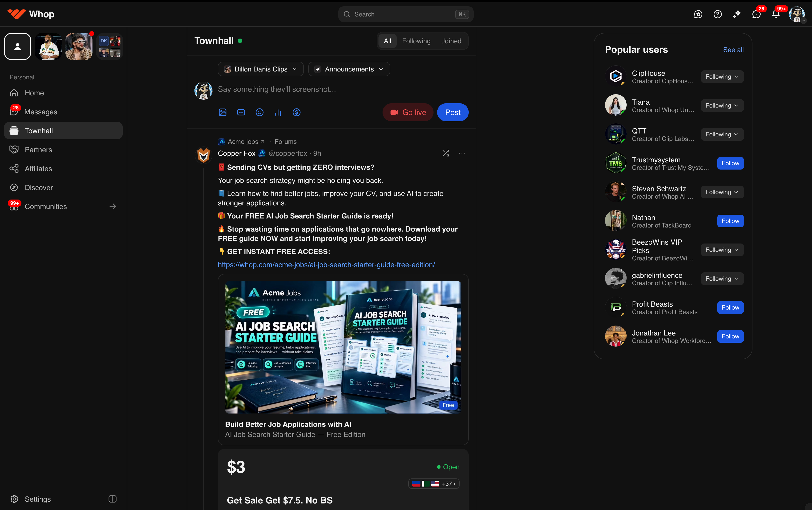Click the blue Post button

point(452,112)
